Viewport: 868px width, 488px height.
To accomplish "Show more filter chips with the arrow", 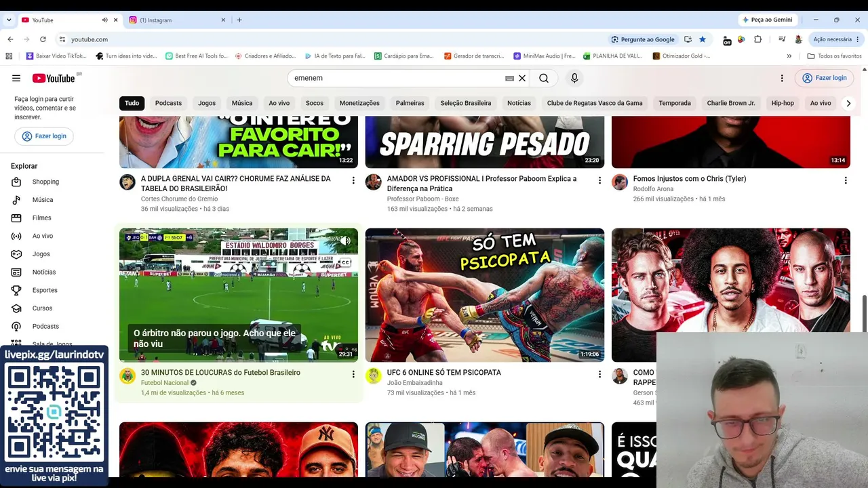I will [848, 103].
